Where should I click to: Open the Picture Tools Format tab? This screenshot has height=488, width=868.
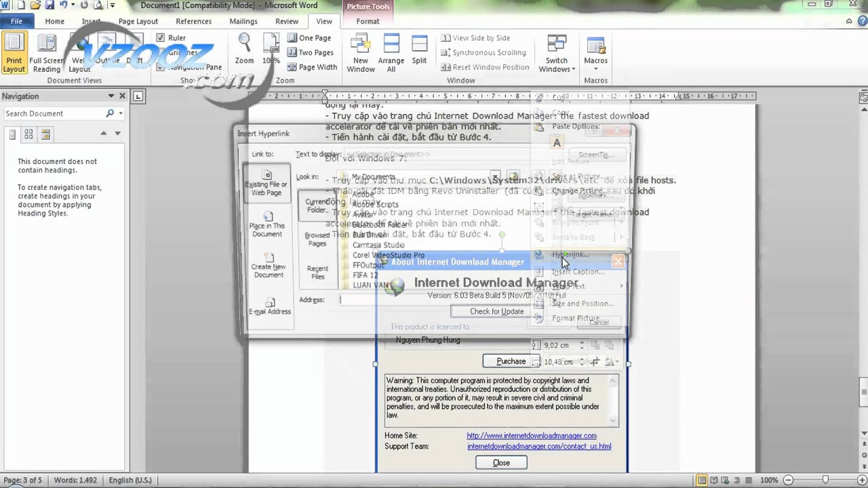click(368, 21)
